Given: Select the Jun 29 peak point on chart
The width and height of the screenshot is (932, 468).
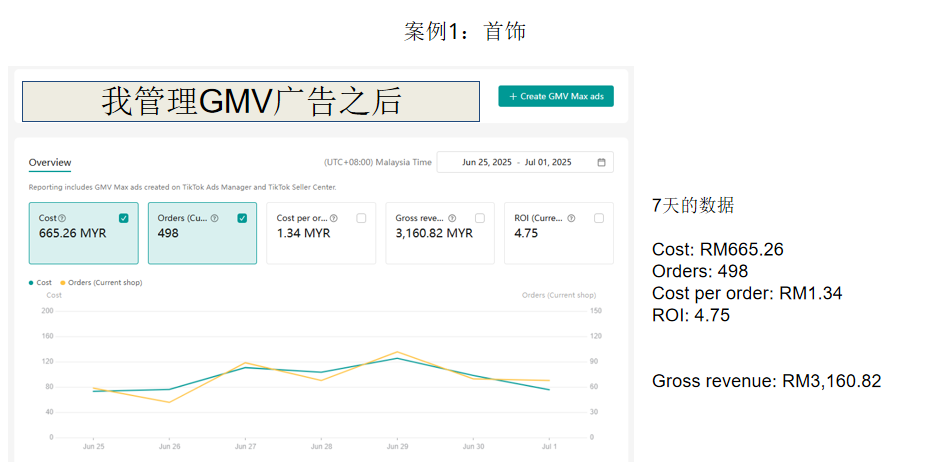Looking at the screenshot, I should (398, 352).
